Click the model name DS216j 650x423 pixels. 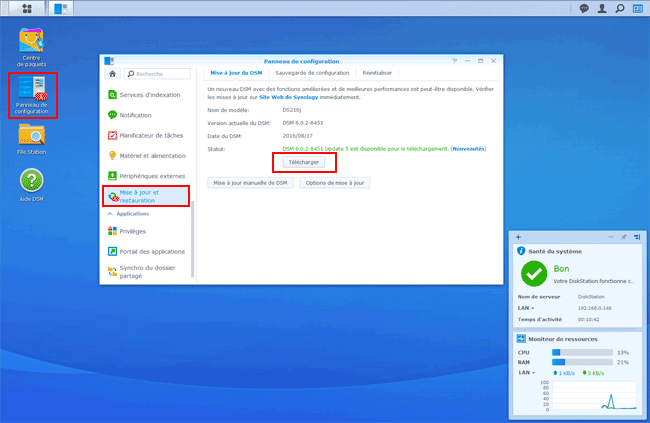point(292,110)
